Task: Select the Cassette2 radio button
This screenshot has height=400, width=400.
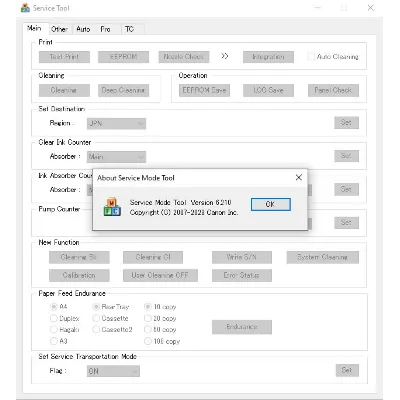Action: [x=96, y=330]
